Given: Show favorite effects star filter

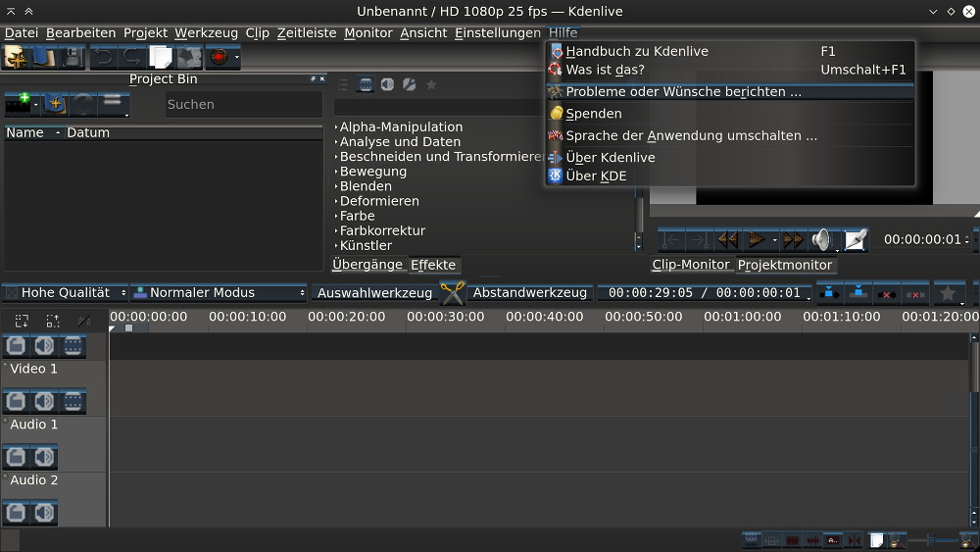Looking at the screenshot, I should pos(431,84).
